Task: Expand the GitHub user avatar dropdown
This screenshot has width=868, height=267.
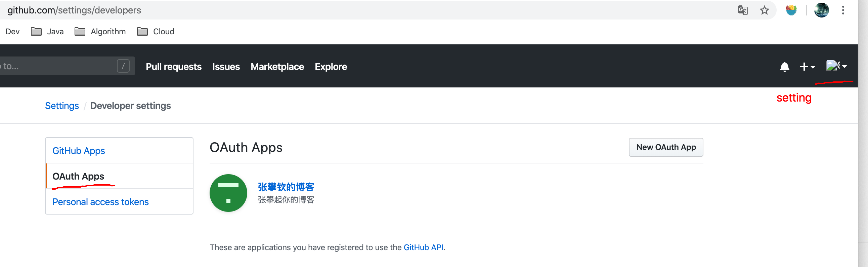Action: (x=836, y=66)
